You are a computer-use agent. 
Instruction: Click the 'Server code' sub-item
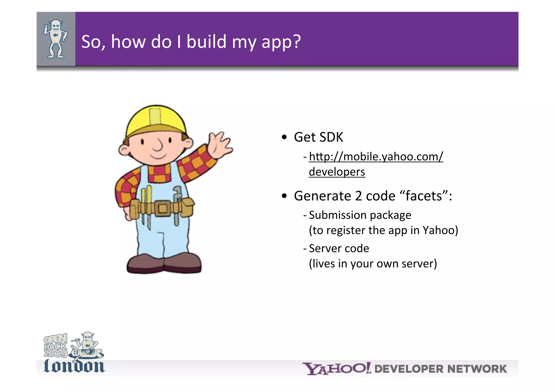click(339, 248)
